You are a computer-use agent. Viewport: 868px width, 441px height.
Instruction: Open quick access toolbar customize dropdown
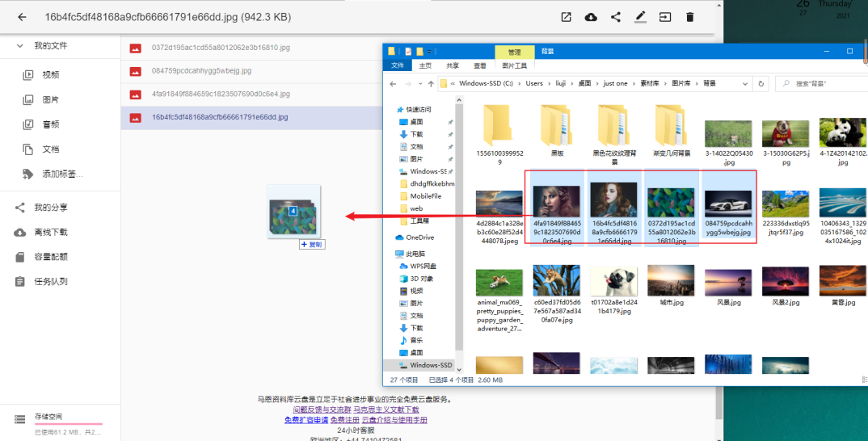(x=429, y=52)
